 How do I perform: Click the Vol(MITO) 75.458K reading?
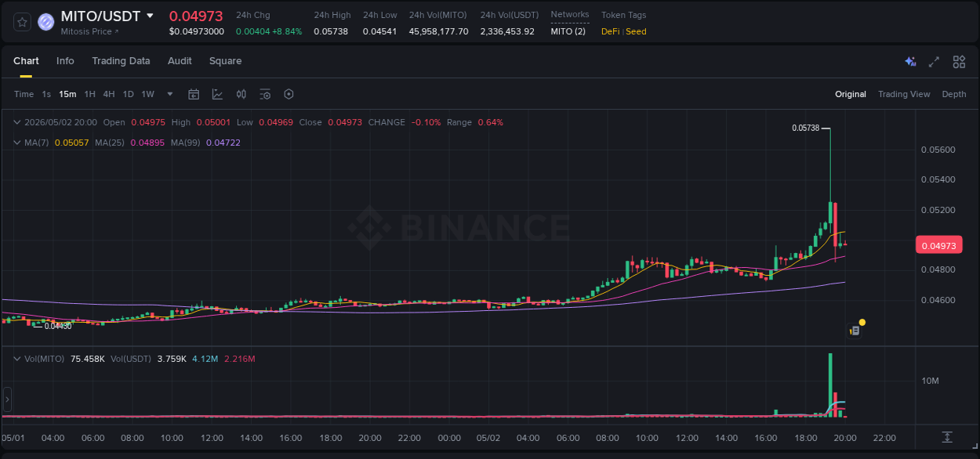(88, 359)
